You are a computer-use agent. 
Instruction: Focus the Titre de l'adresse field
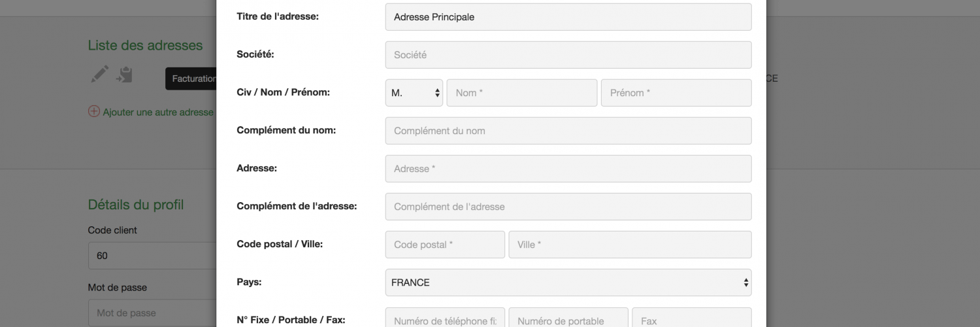coord(568,17)
